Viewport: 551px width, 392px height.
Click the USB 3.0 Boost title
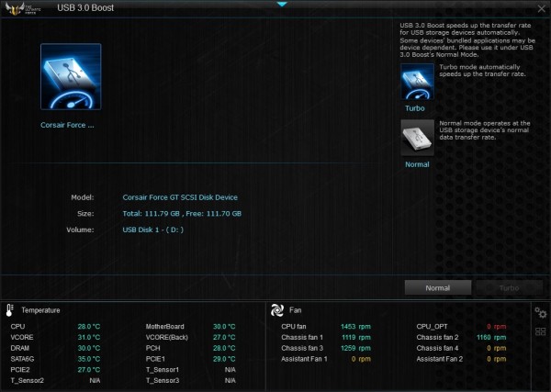click(85, 8)
